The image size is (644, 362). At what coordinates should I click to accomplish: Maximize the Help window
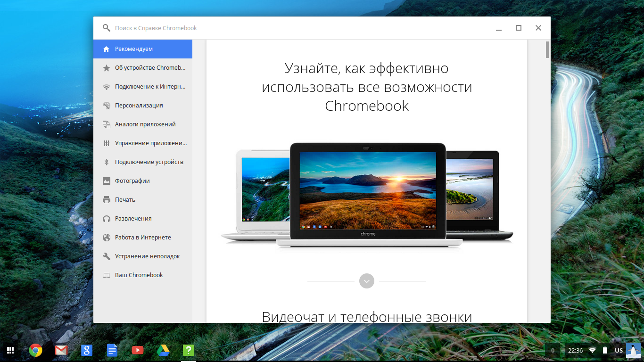pyautogui.click(x=519, y=28)
